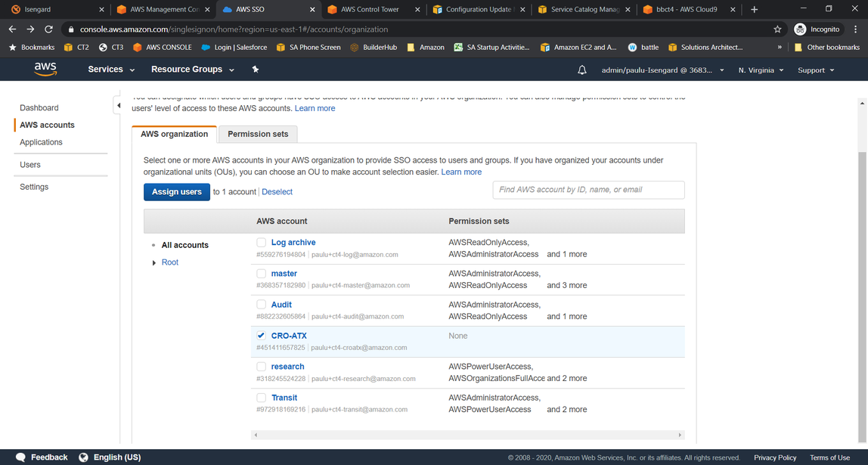Image resolution: width=868 pixels, height=465 pixels.
Task: Open Settings in the sidebar
Action: [x=34, y=187]
